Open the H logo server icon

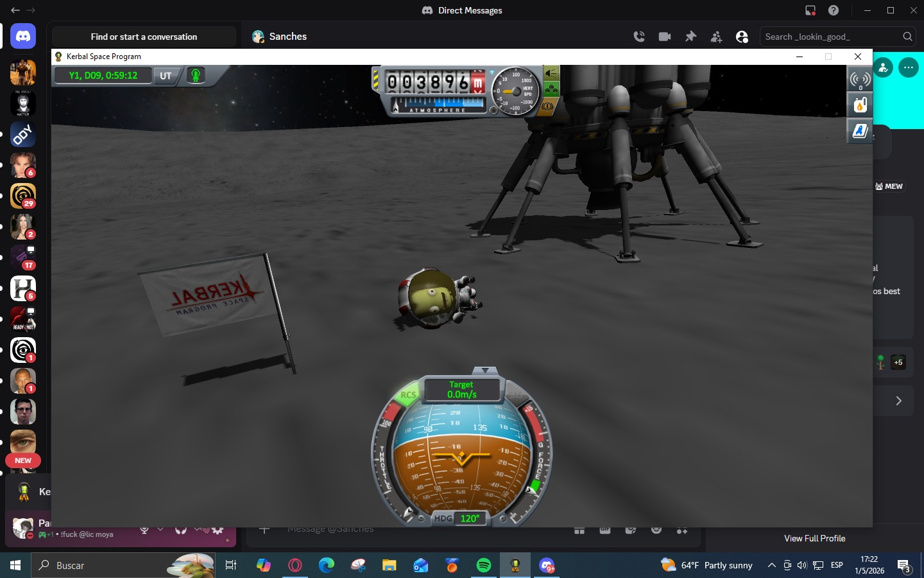(23, 288)
